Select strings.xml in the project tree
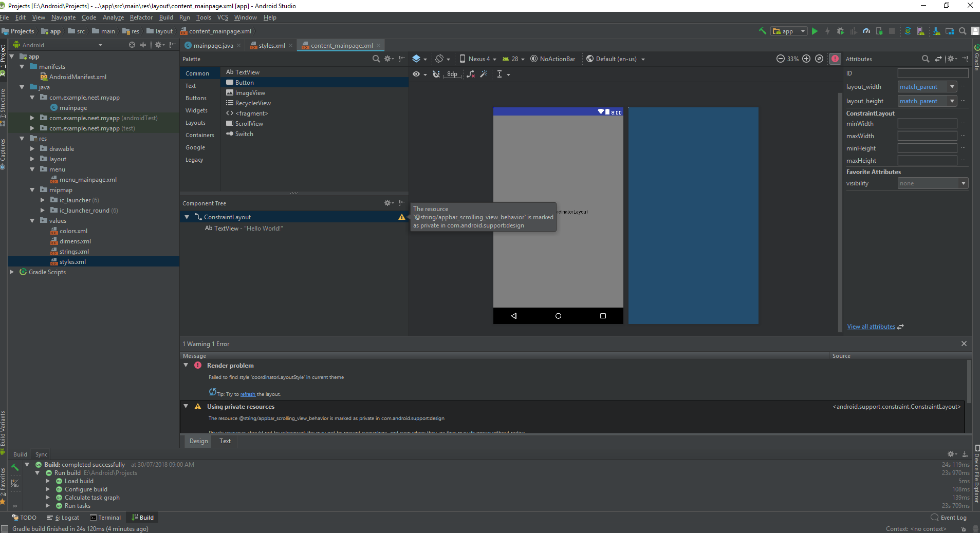This screenshot has width=980, height=533. 74,252
